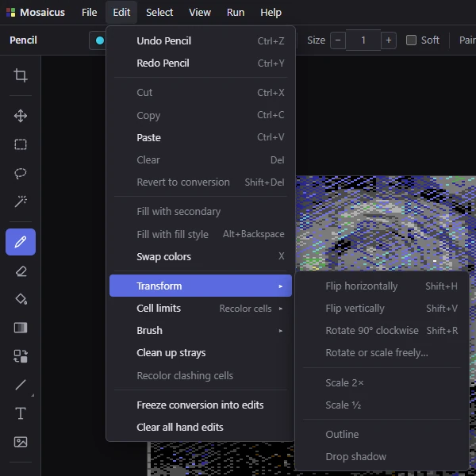The image size is (476, 476).
Task: Click the Size value field
Action: coord(363,40)
